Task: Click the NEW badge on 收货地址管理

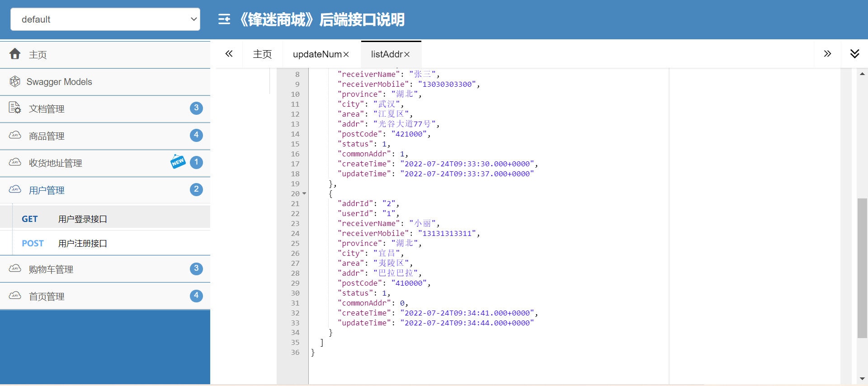Action: [x=178, y=161]
